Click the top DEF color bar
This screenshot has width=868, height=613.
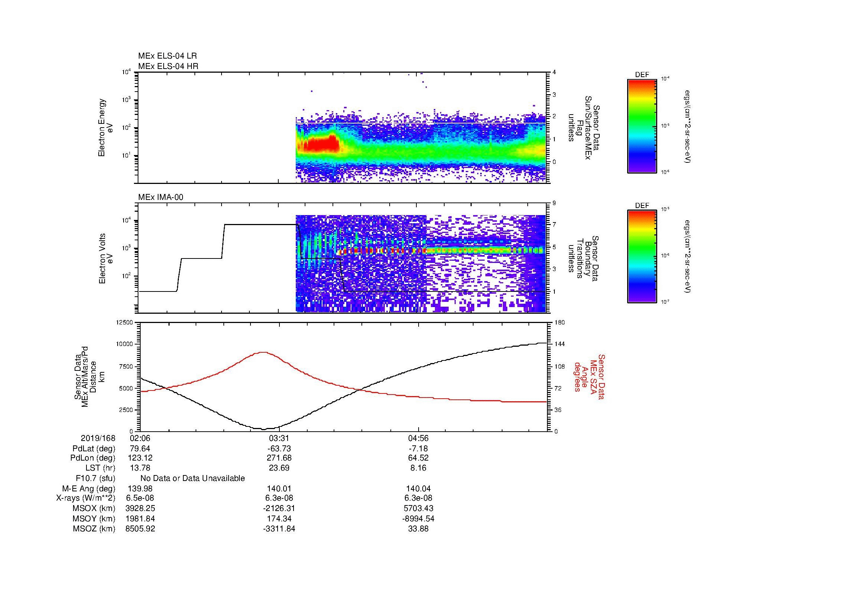point(642,126)
